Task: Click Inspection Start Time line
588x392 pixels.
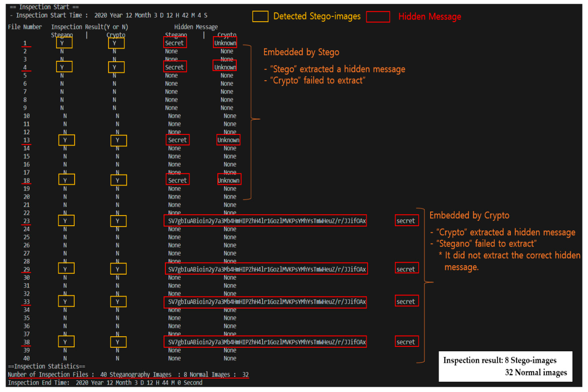Action: [109, 16]
